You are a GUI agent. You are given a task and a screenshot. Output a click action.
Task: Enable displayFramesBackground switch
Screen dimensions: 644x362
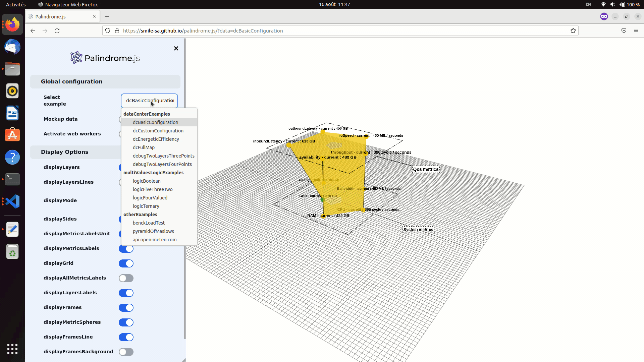pos(126,352)
